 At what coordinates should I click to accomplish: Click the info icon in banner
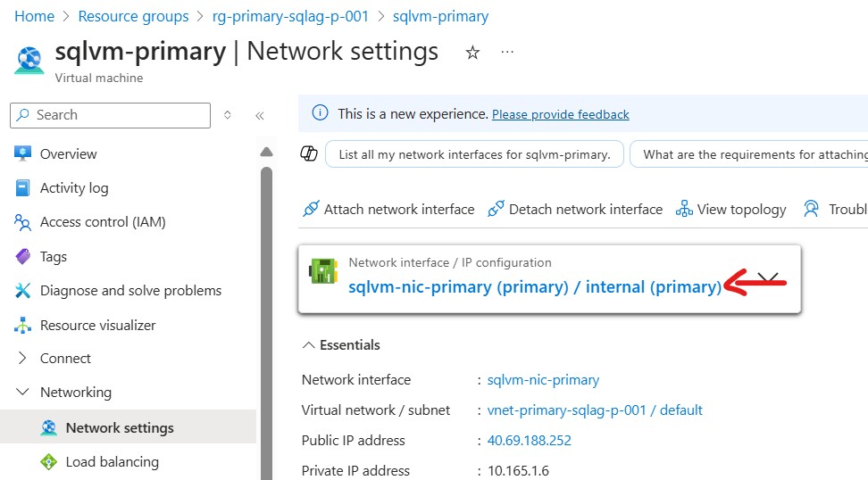320,112
